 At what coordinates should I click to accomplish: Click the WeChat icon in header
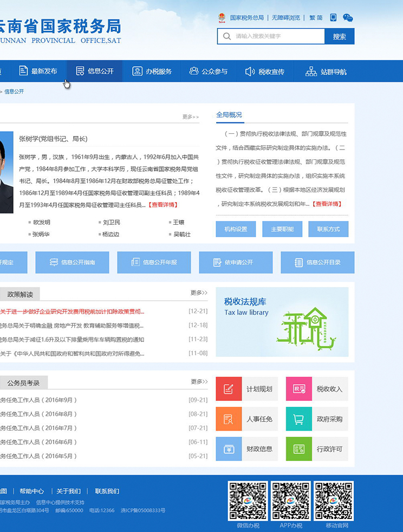tap(348, 18)
